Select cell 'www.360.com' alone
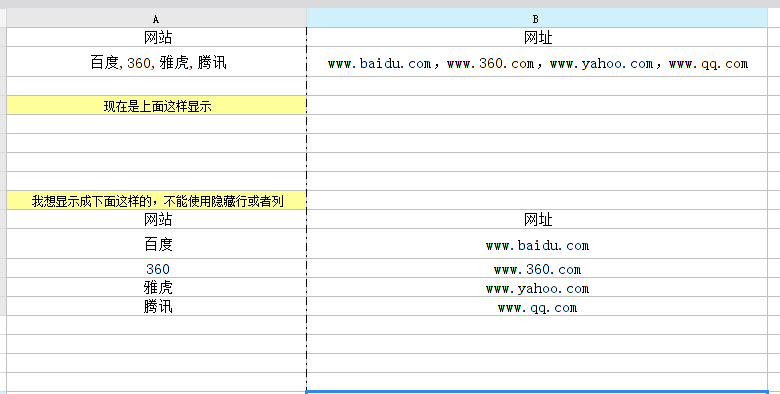780x394 pixels. pyautogui.click(x=537, y=269)
